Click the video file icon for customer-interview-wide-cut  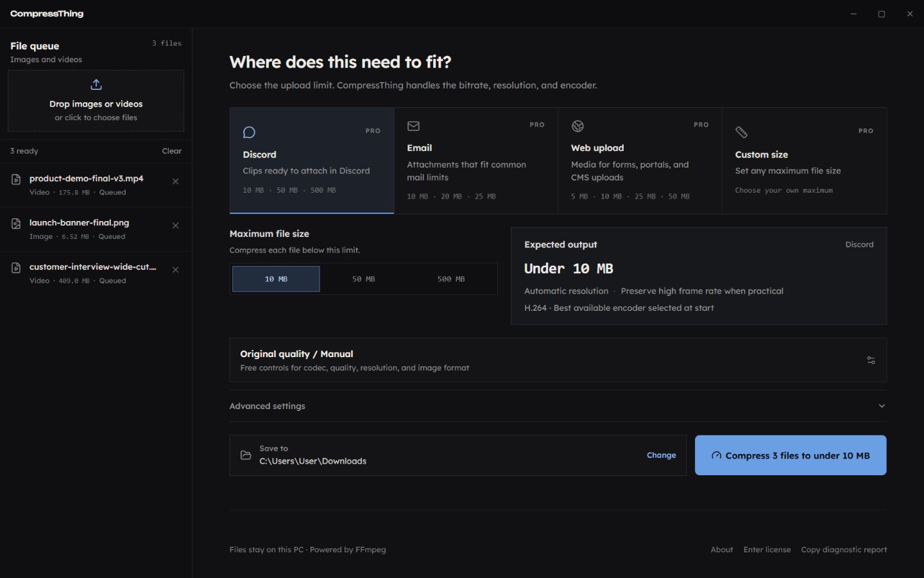(16, 268)
